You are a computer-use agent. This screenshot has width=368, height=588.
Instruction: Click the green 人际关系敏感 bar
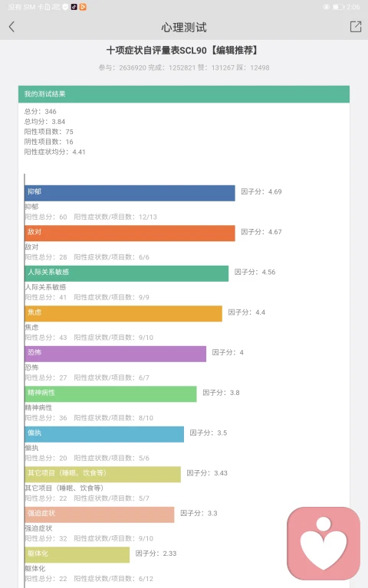click(x=127, y=273)
